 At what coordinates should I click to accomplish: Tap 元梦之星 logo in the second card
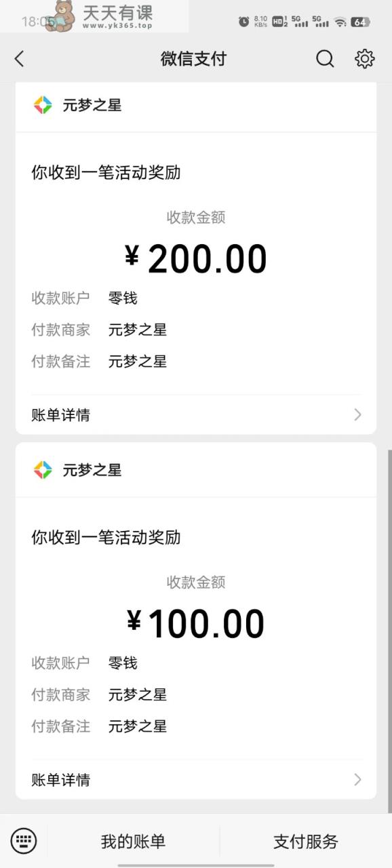(43, 470)
